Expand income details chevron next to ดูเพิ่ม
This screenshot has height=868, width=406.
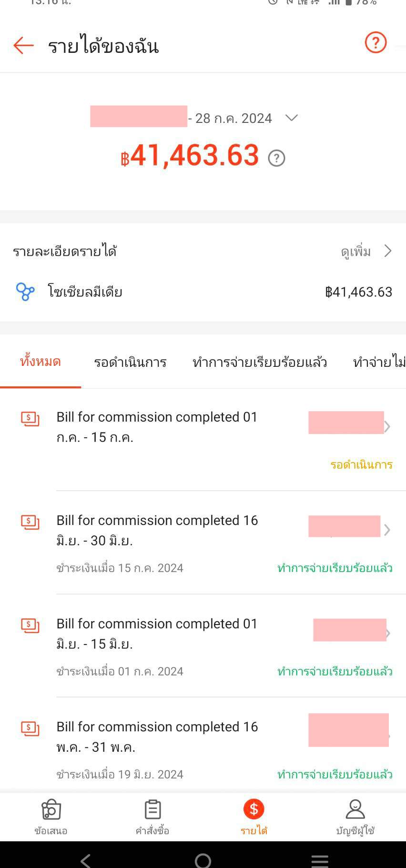tap(388, 251)
